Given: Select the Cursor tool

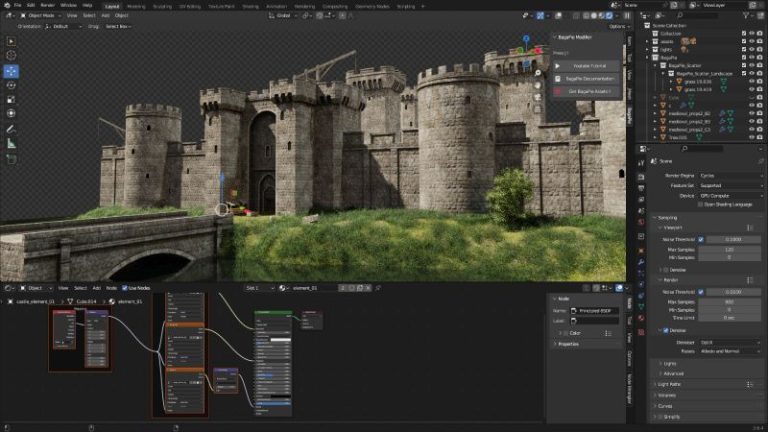Looking at the screenshot, I should tap(11, 55).
